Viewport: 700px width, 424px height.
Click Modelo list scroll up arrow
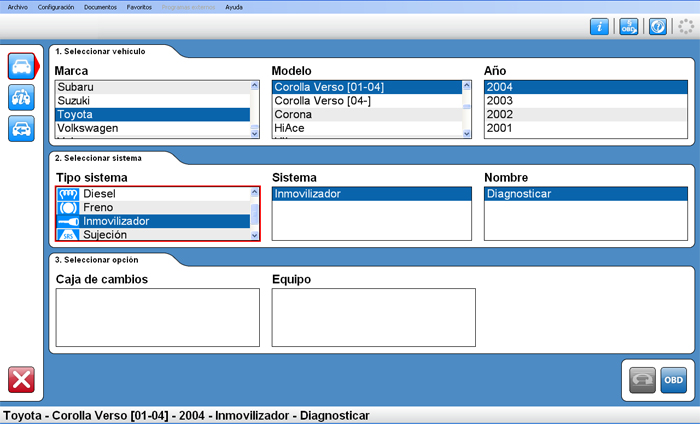(467, 85)
